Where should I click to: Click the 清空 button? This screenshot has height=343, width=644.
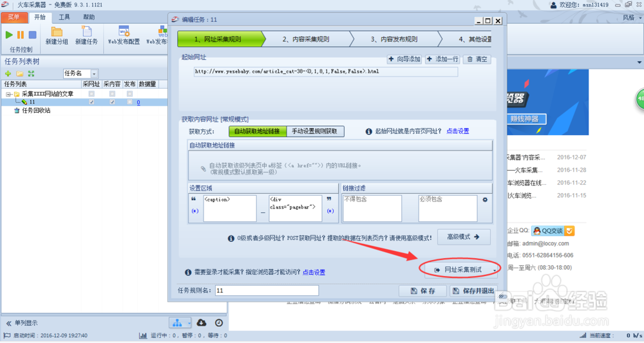[477, 59]
